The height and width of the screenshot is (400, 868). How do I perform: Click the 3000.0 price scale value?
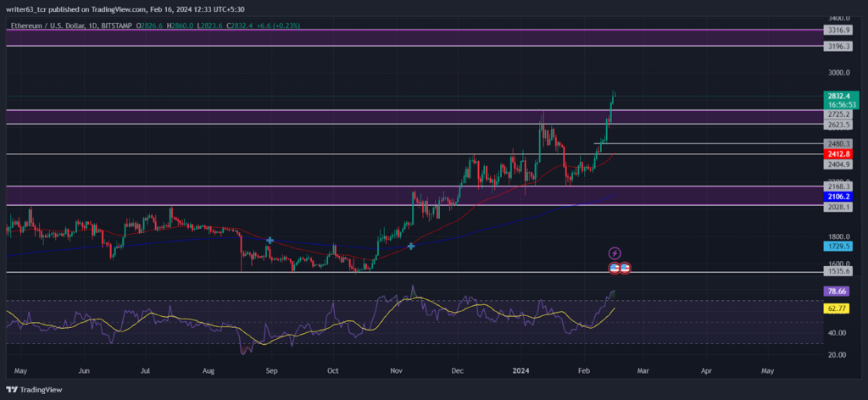tap(837, 73)
